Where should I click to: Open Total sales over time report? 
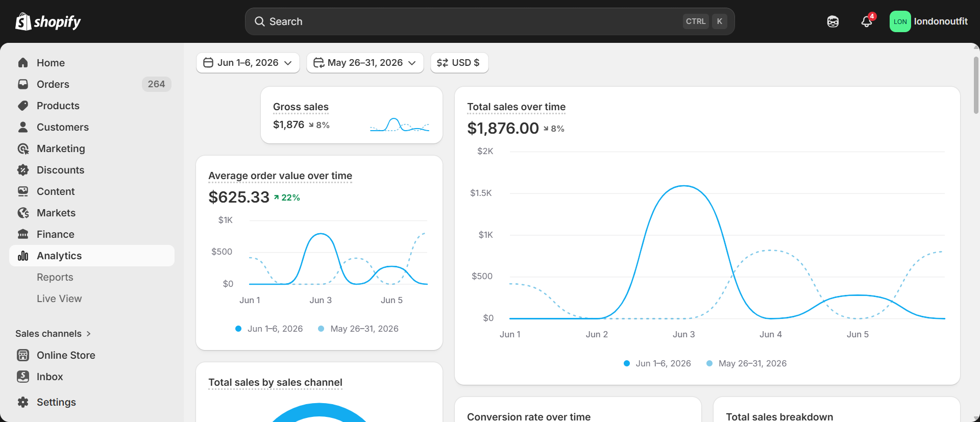[x=516, y=107]
